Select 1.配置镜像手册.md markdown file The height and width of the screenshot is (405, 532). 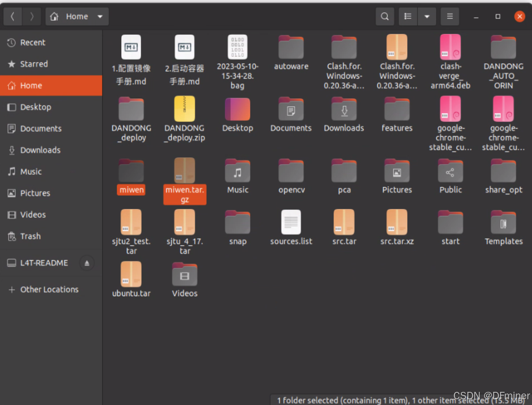coord(131,60)
